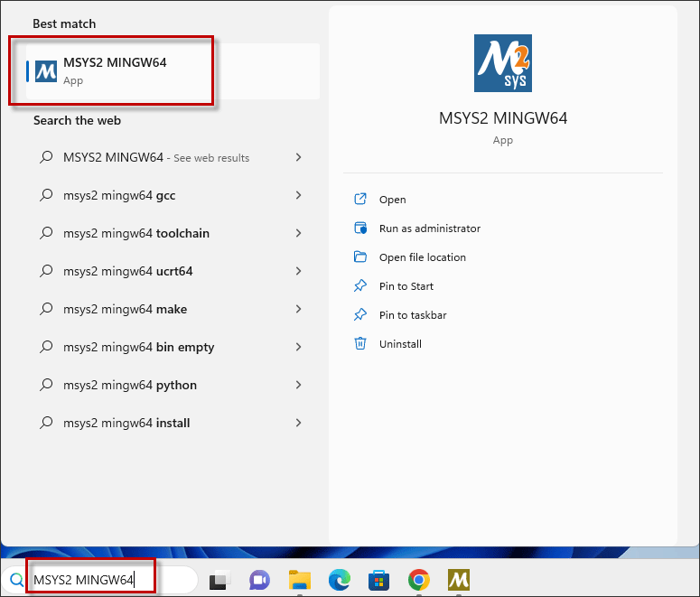Click the Pin to Start pin icon
700x597 pixels.
(x=360, y=285)
